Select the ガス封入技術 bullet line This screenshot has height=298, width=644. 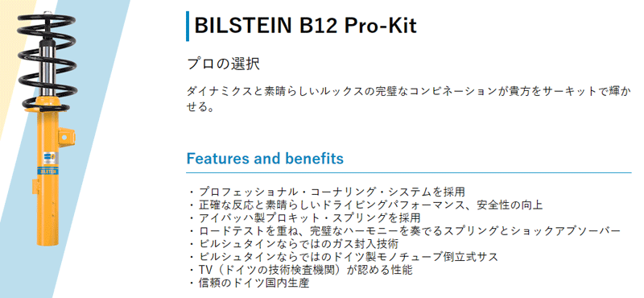[x=293, y=244]
